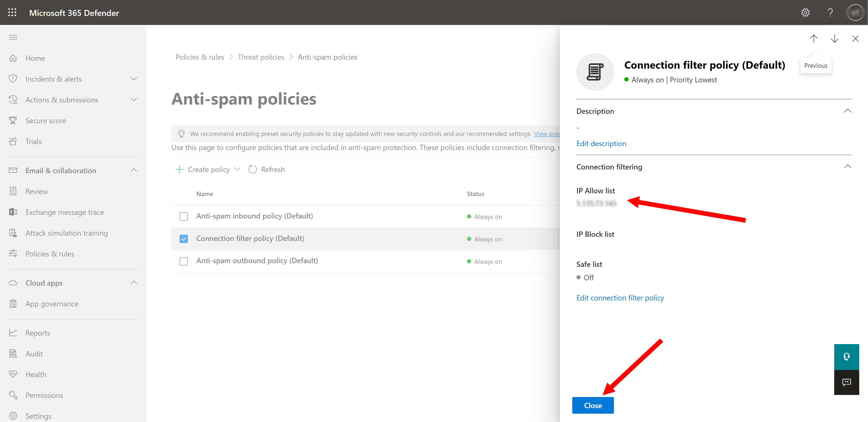Screen dimensions: 868x422
Task: Check the Anti-spam outbound policy checkbox
Action: point(184,261)
